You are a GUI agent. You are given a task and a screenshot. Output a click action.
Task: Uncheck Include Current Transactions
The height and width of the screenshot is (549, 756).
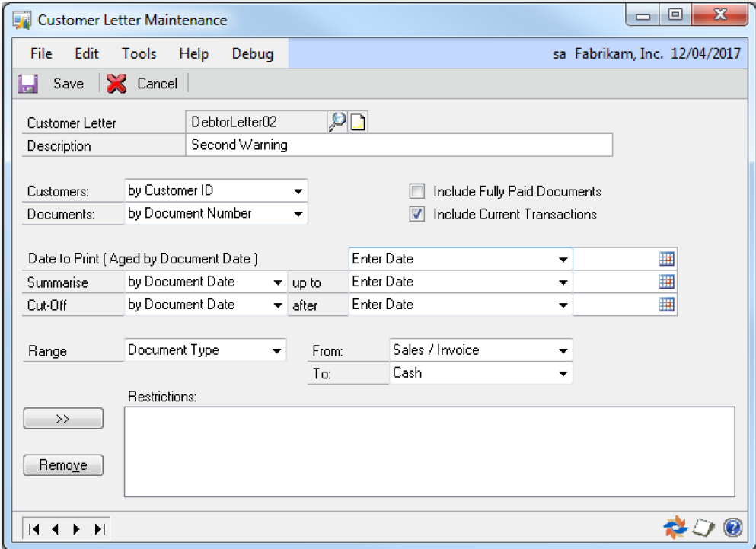[416, 215]
